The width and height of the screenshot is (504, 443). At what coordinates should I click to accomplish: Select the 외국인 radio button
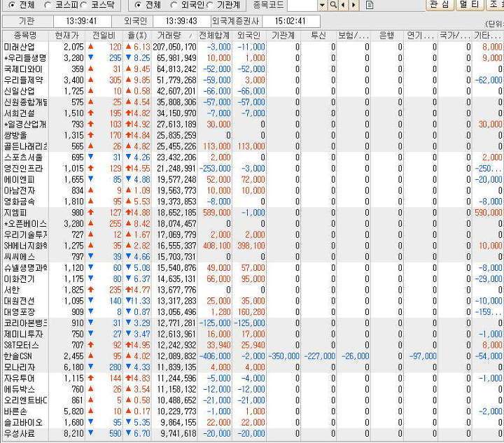[174, 5]
